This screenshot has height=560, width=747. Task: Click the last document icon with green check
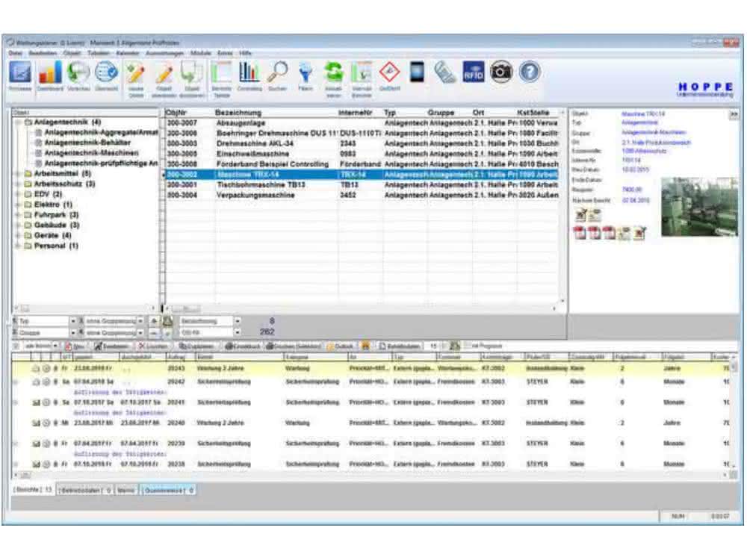[640, 233]
